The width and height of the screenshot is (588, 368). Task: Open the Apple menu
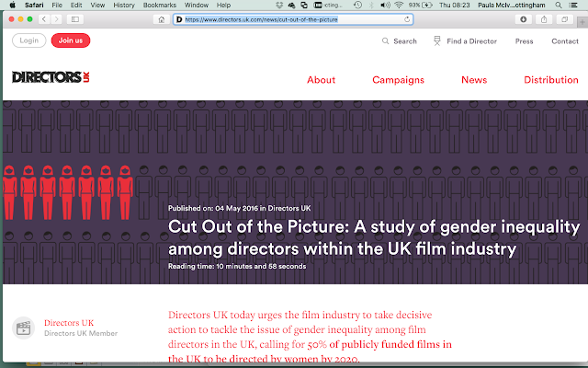12,5
